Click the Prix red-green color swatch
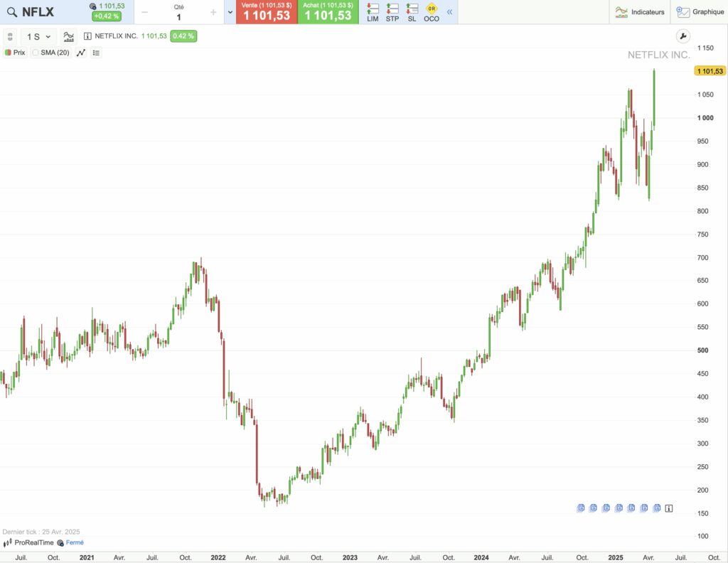The image size is (728, 563). pyautogui.click(x=8, y=53)
